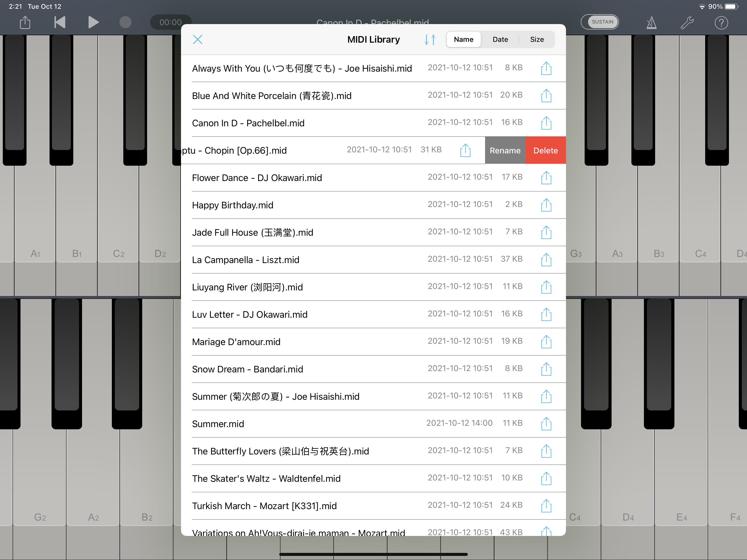Screen dimensions: 747x560
Task: Tap the Wi-Fi icon in status bar
Action: point(702,6)
